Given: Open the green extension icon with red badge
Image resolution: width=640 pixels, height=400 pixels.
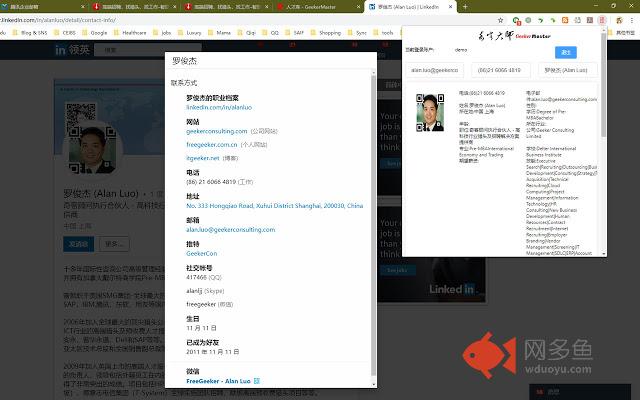Looking at the screenshot, I should [x=516, y=20].
